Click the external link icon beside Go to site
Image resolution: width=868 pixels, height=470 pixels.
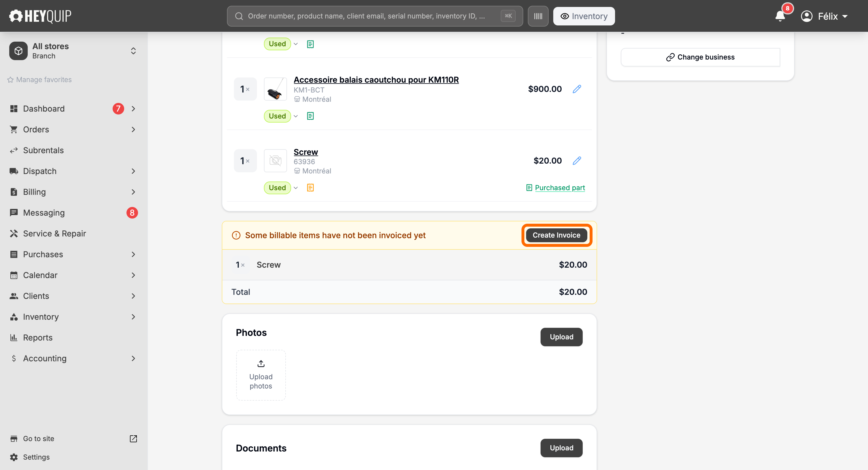(x=133, y=438)
